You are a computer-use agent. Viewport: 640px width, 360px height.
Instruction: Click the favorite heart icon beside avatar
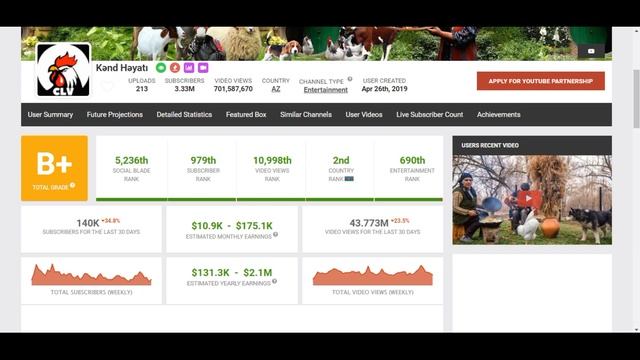(107, 86)
